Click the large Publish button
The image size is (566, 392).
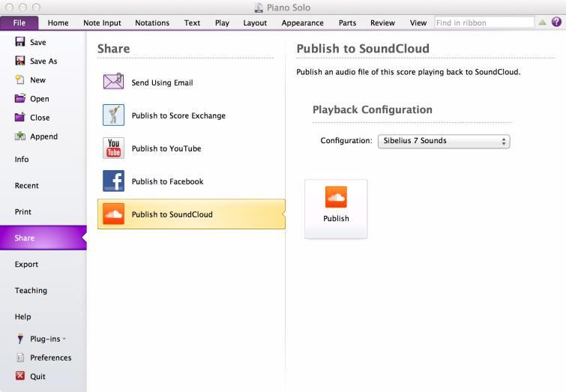[336, 208]
